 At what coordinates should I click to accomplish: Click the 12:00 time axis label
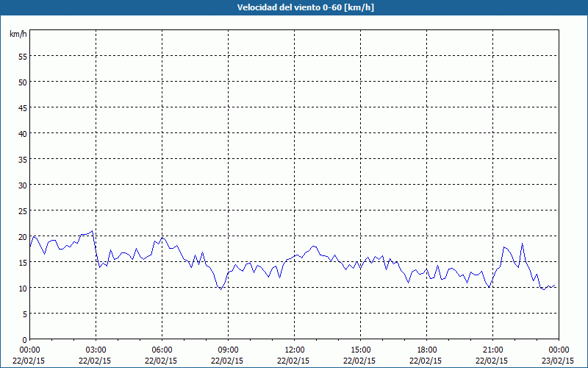[x=295, y=350]
